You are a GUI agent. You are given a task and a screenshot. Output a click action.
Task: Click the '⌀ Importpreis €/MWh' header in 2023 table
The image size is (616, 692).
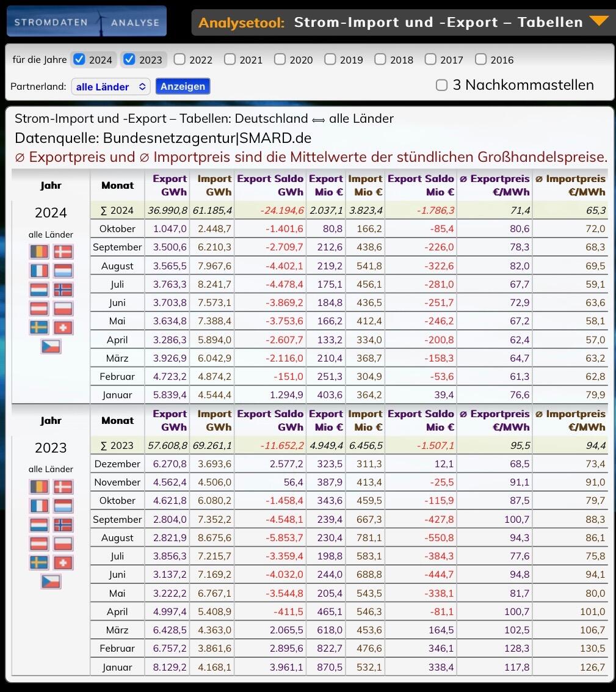pyautogui.click(x=570, y=421)
